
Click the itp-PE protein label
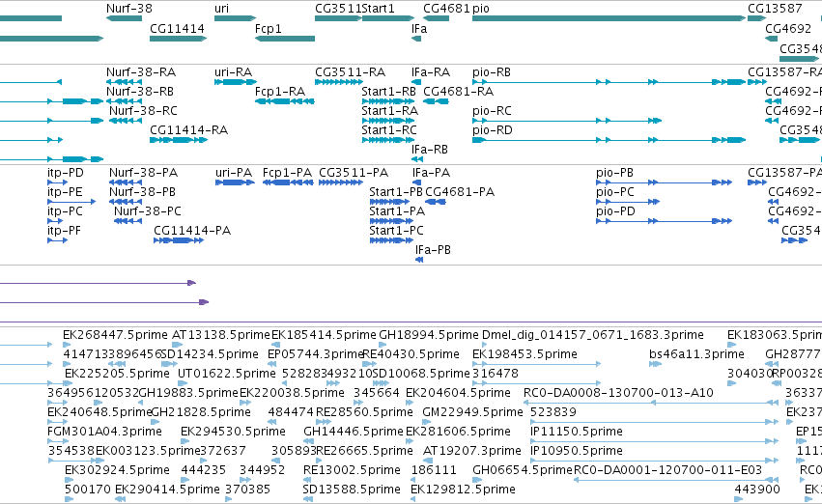click(65, 192)
